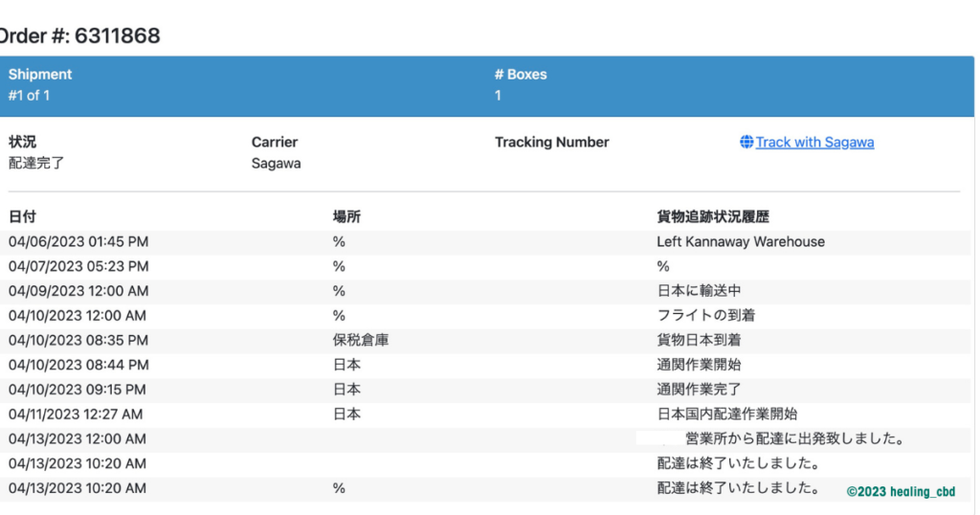Select the Left Kannaway Warehouse entry
The width and height of the screenshot is (980, 515).
point(740,242)
